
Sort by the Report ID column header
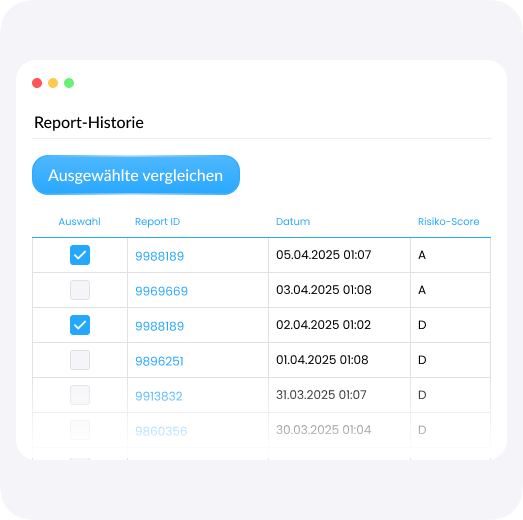click(x=157, y=222)
